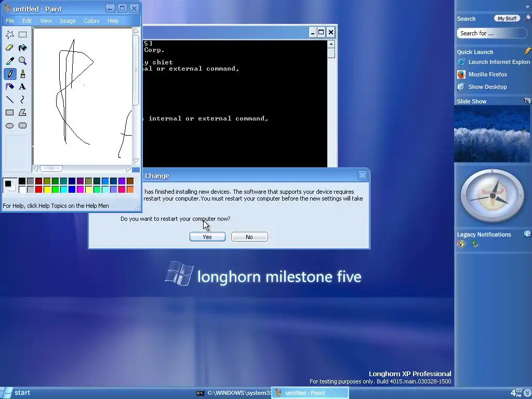
Task: Select the Pick Color eyedropper tool
Action: [x=10, y=61]
